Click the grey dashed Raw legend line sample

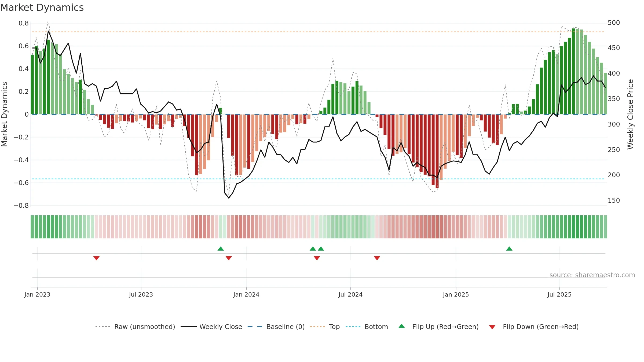tap(103, 327)
